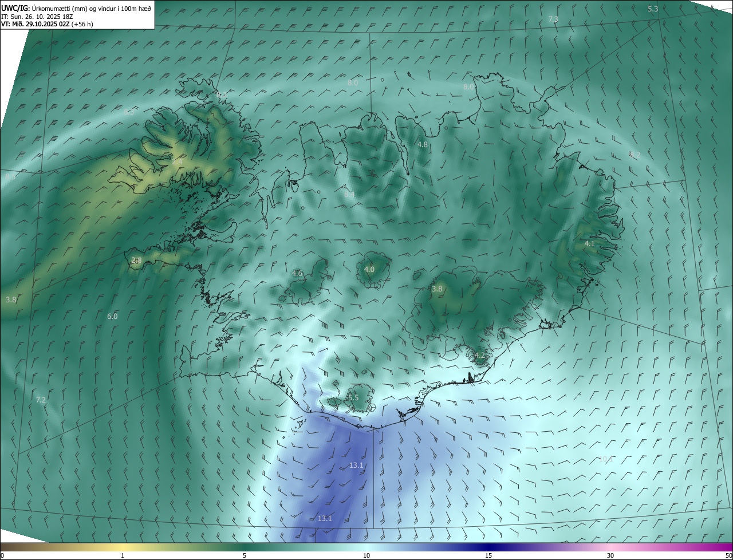Click the 4.0 value on the glacier

click(369, 269)
